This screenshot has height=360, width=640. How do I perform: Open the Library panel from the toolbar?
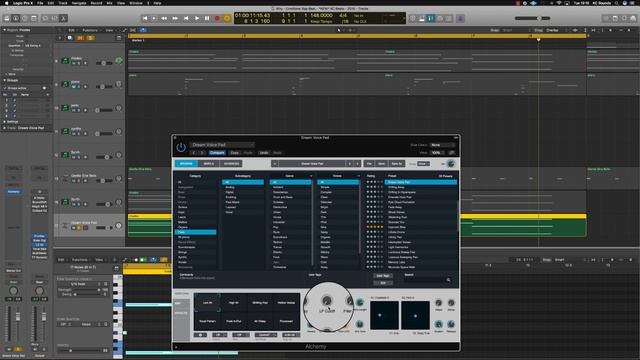(x=7, y=18)
